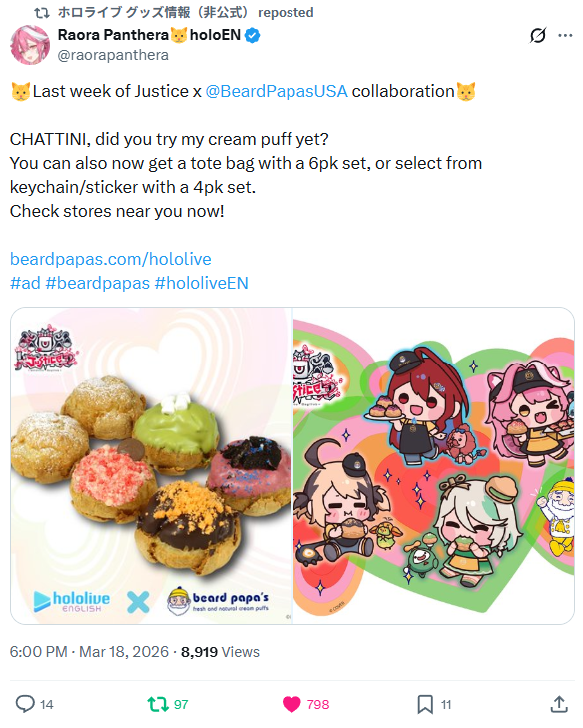This screenshot has height=728, width=583.
Task: Click the Raora Panthera display name
Action: [x=113, y=35]
